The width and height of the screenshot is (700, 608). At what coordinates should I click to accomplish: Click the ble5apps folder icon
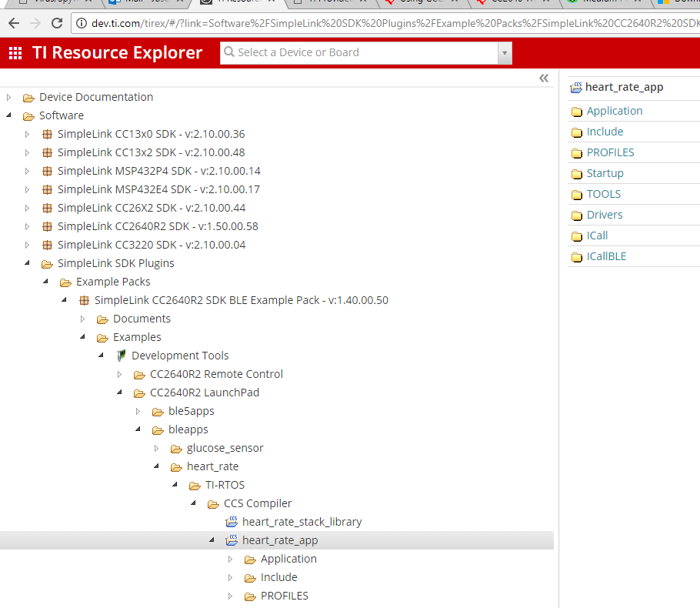tap(158, 412)
